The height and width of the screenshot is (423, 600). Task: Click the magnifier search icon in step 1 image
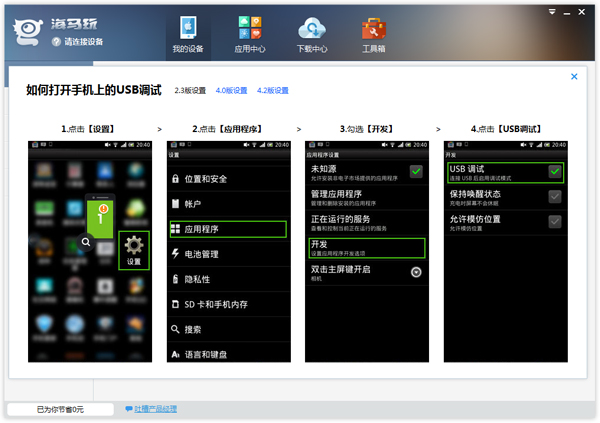pyautogui.click(x=86, y=242)
